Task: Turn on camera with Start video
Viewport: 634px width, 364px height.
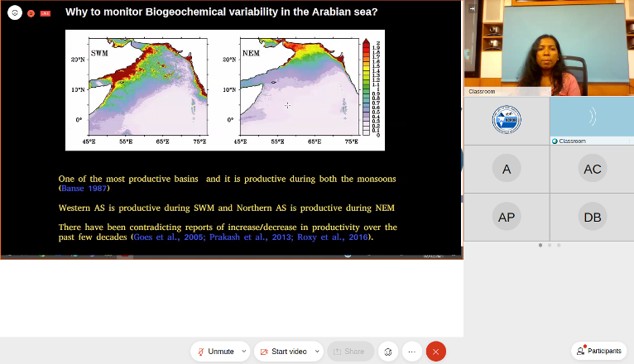Action: (284, 352)
